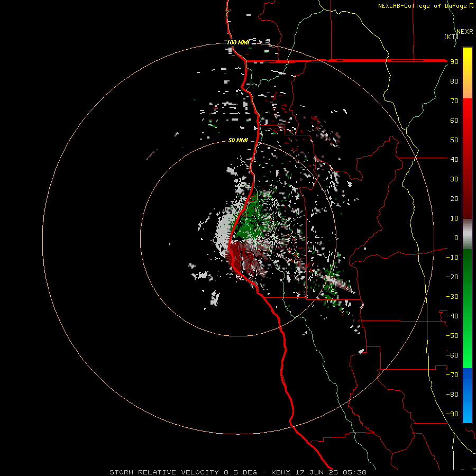Click the positive 60 scale value

click(454, 121)
